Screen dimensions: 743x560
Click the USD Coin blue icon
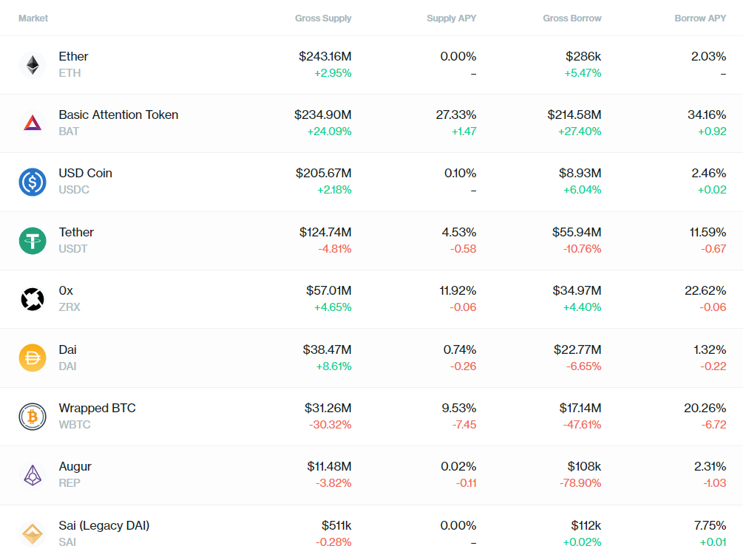pos(33,182)
